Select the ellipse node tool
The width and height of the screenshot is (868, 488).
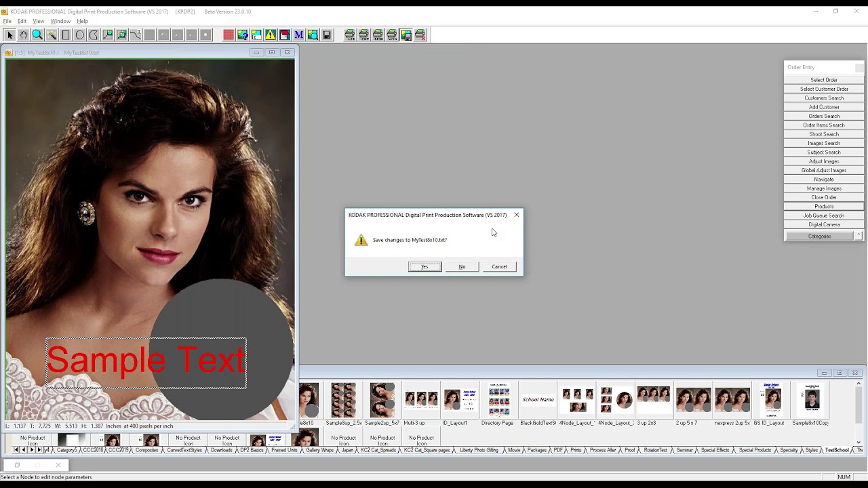[x=79, y=35]
